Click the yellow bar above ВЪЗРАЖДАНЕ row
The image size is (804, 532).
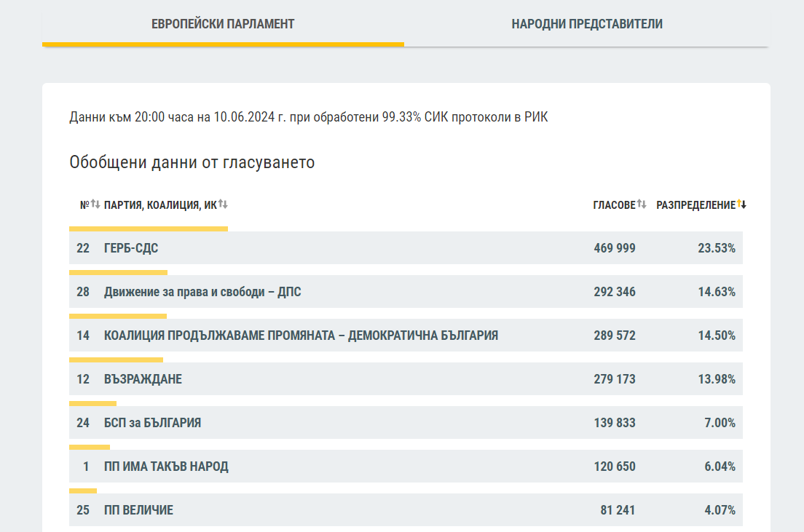116,360
